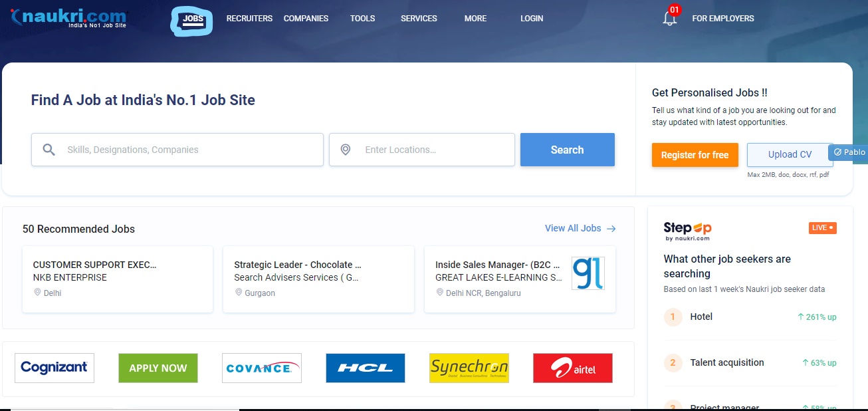Screen dimensions: 868x411
Task: Open the Strategic Leader - Chocolate job card
Action: tap(318, 279)
